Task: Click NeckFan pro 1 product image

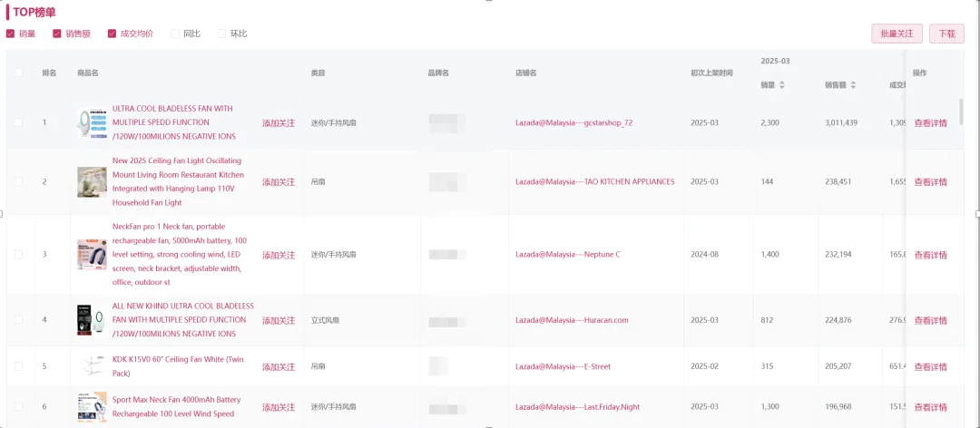Action: 92,255
